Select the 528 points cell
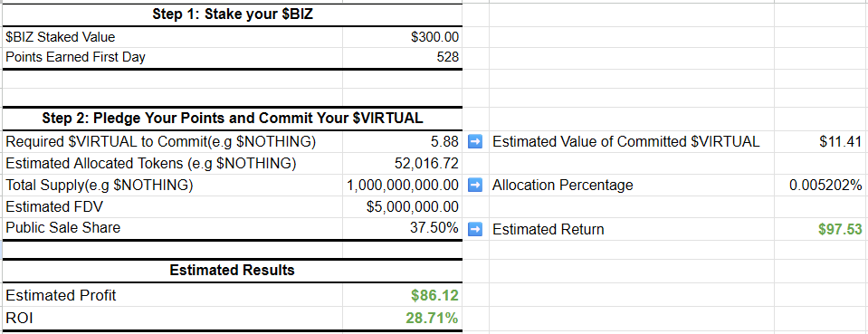This screenshot has height=334, width=868. coord(403,57)
